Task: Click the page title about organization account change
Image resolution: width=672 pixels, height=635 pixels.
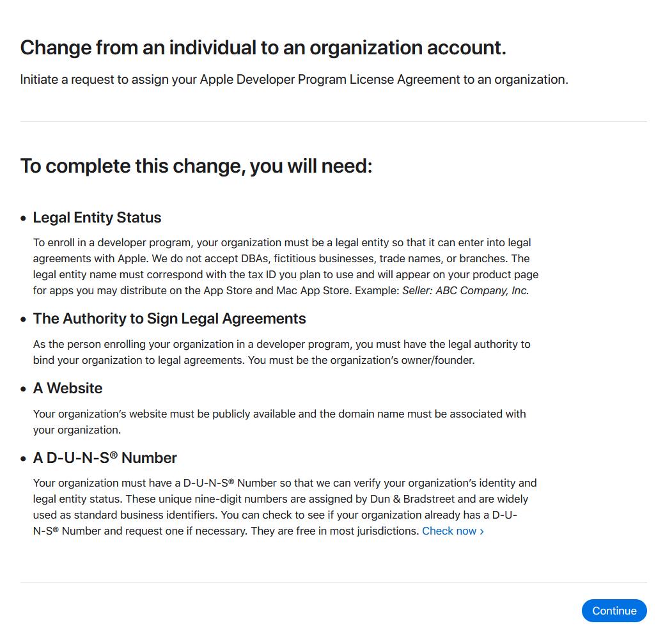Action: (263, 47)
